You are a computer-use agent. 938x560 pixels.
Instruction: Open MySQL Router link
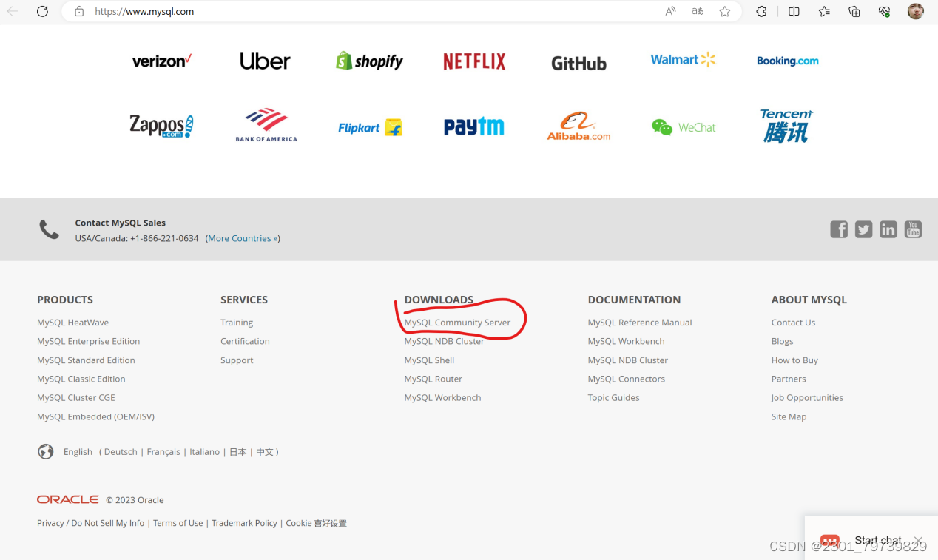coord(433,379)
